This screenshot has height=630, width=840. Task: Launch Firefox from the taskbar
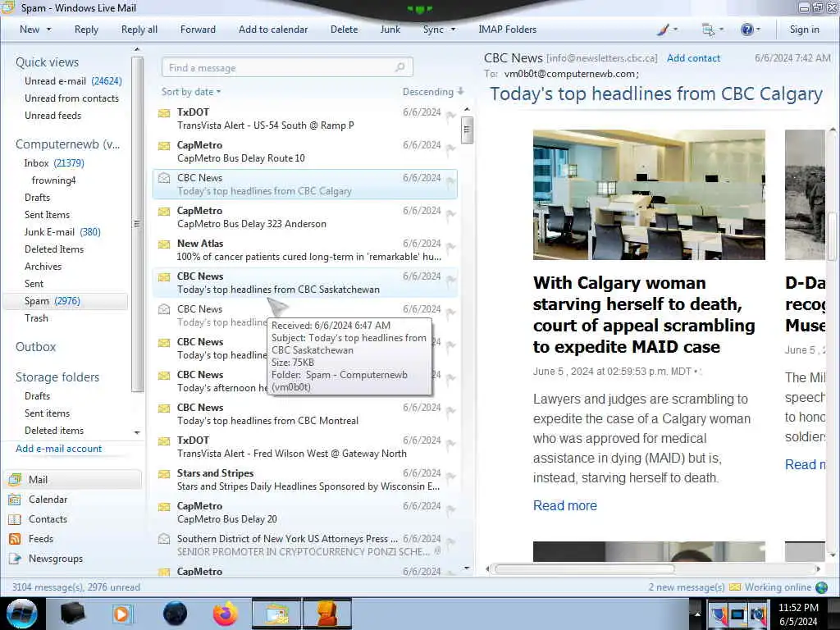coord(226,614)
